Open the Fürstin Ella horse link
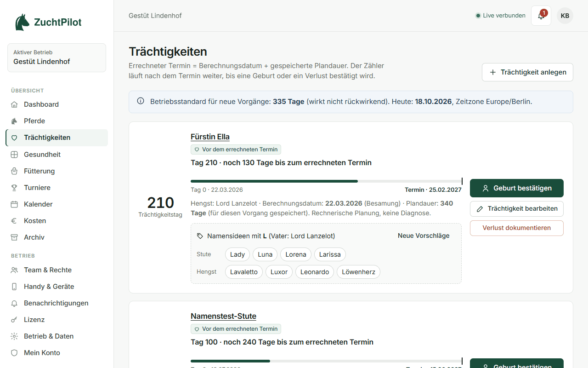This screenshot has width=588, height=368. pyautogui.click(x=210, y=137)
